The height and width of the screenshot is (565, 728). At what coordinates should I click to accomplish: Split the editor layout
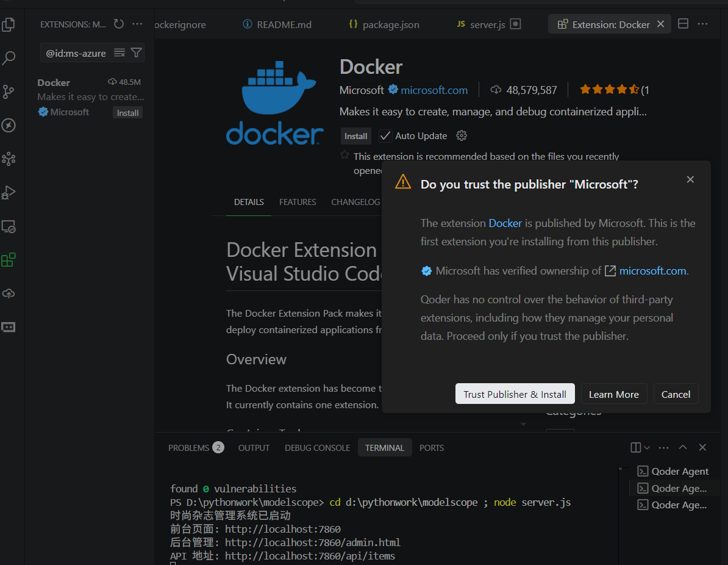tap(683, 24)
